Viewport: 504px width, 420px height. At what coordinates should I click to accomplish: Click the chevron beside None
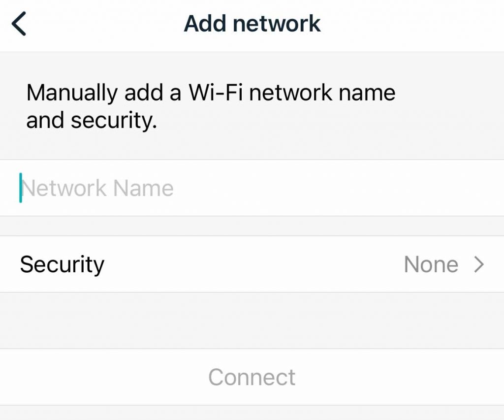[x=479, y=265]
